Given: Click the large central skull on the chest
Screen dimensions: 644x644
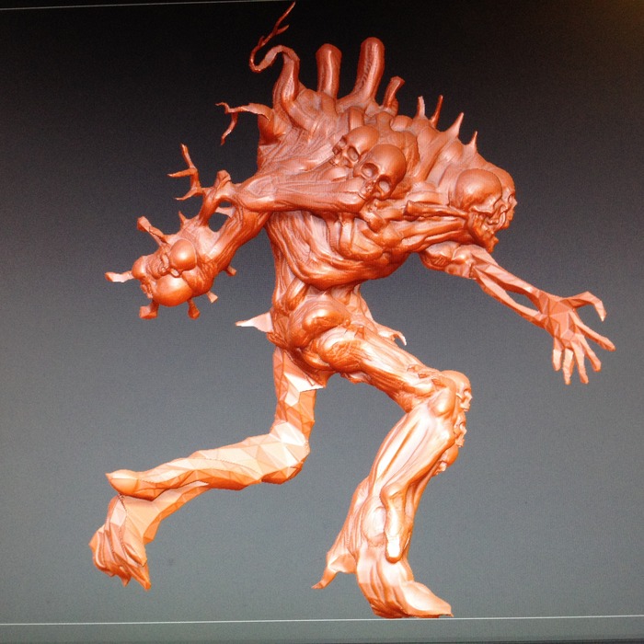Looking at the screenshot, I should 380,169.
